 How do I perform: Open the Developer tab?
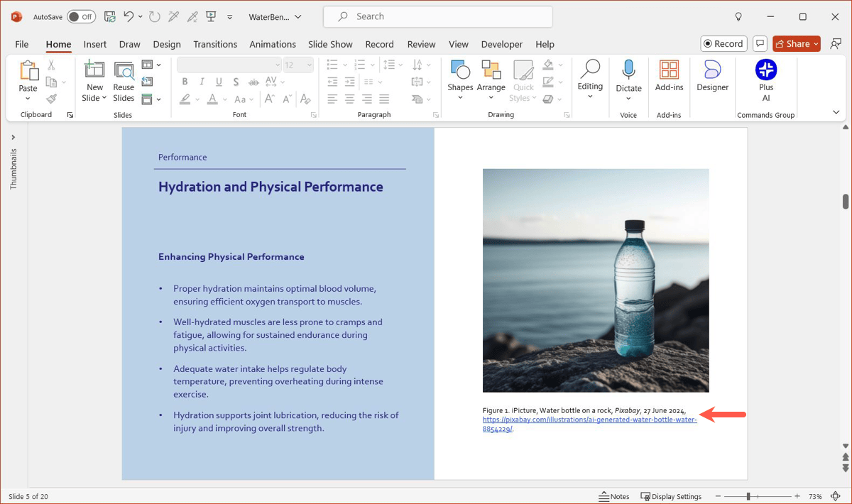coord(502,44)
